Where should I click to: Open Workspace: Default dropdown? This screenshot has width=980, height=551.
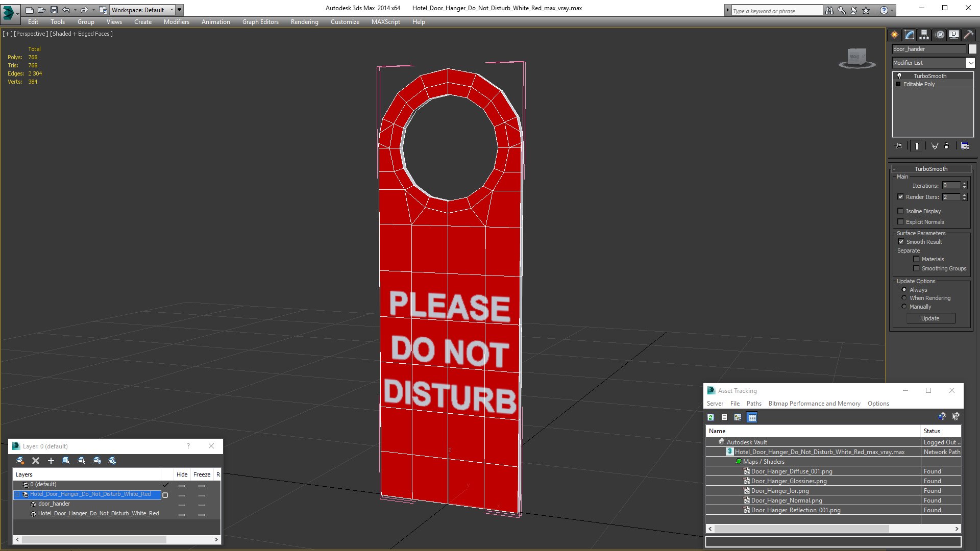(142, 10)
